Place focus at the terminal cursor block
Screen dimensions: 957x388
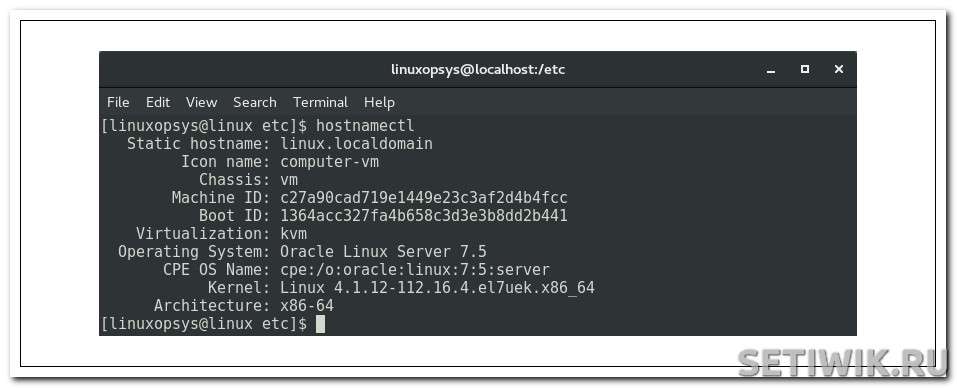320,324
